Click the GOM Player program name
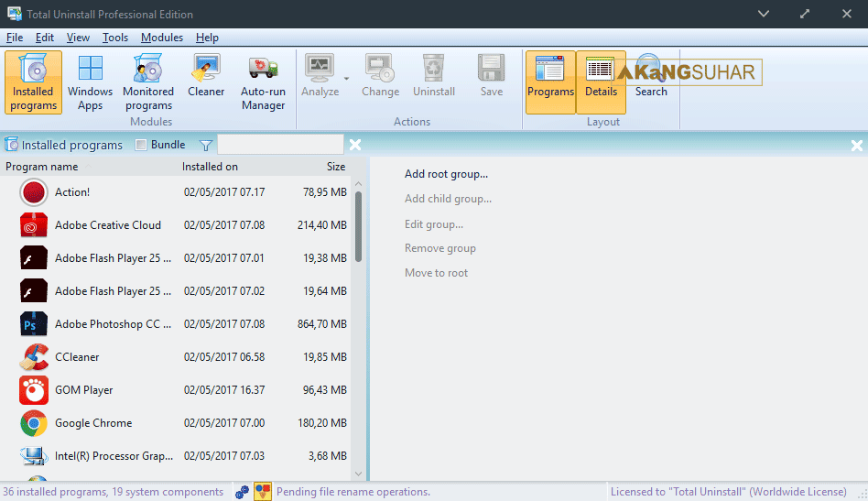 point(83,390)
